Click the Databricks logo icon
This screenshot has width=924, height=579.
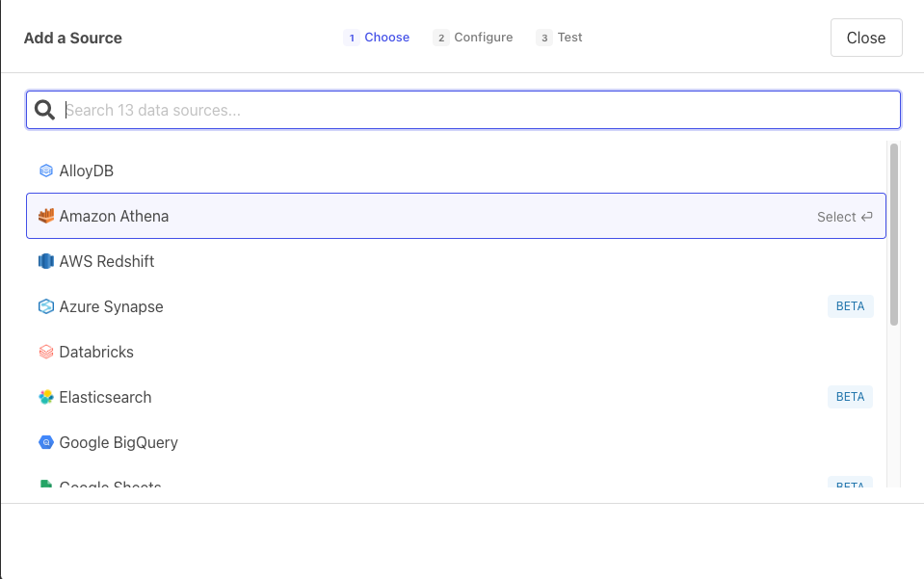coord(45,352)
